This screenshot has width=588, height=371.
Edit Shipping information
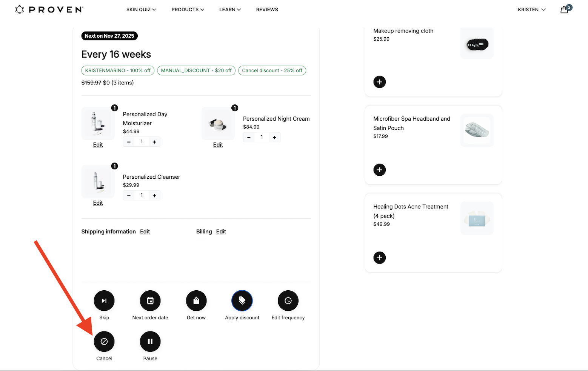(x=145, y=231)
